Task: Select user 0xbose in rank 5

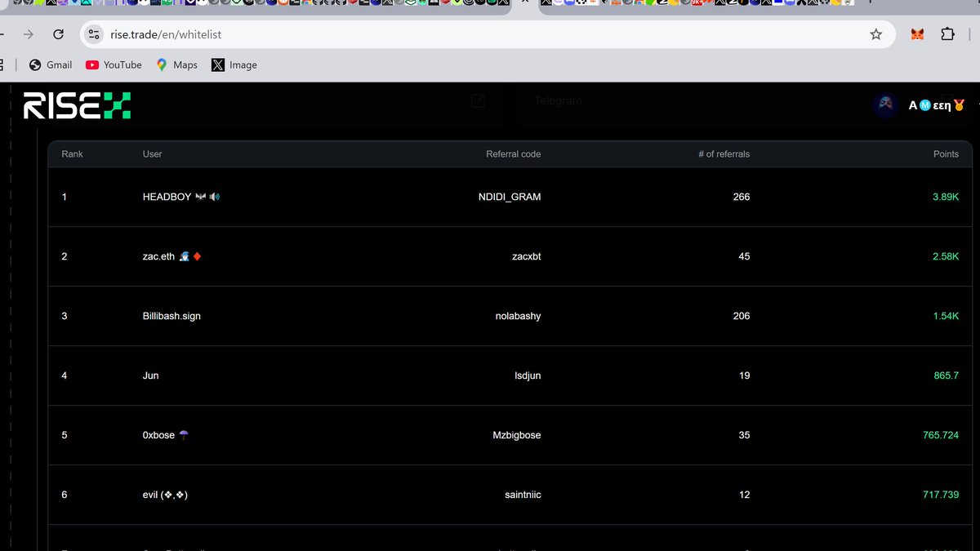Action: click(165, 435)
